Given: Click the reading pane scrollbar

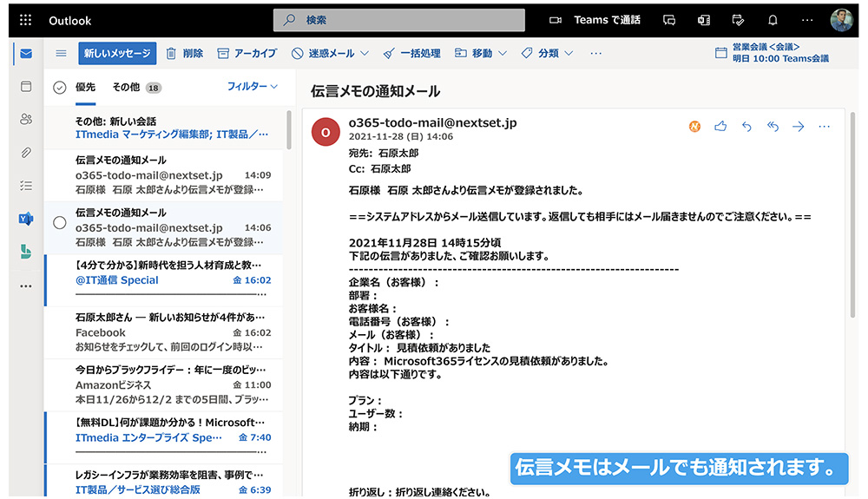Looking at the screenshot, I should 854,216.
